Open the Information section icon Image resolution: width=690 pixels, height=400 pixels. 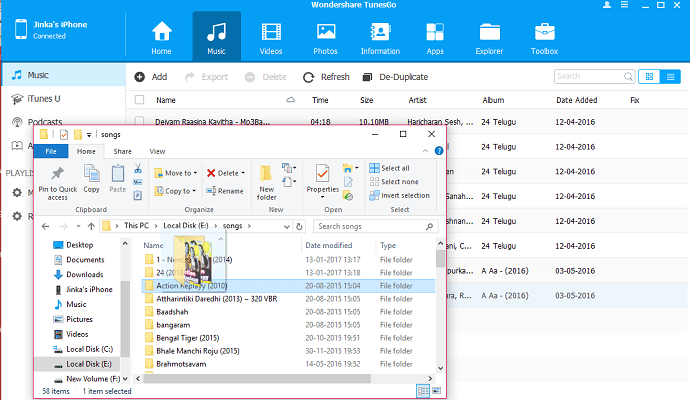(x=380, y=36)
